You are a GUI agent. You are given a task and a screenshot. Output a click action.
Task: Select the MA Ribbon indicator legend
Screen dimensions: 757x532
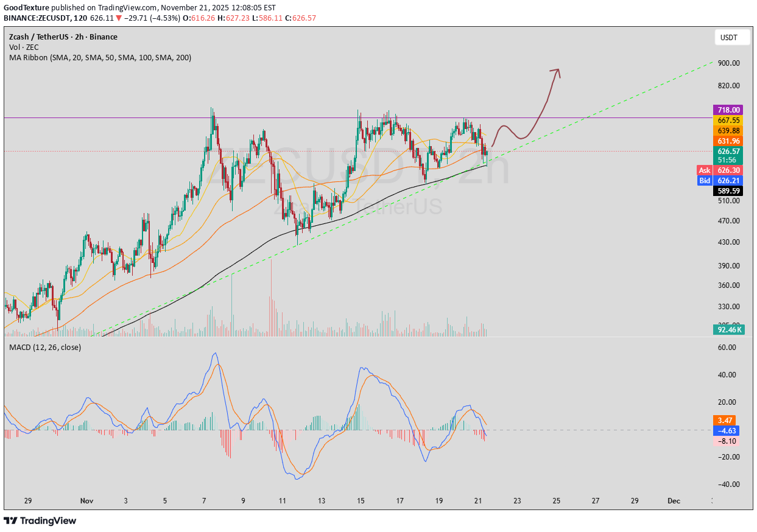coord(100,57)
